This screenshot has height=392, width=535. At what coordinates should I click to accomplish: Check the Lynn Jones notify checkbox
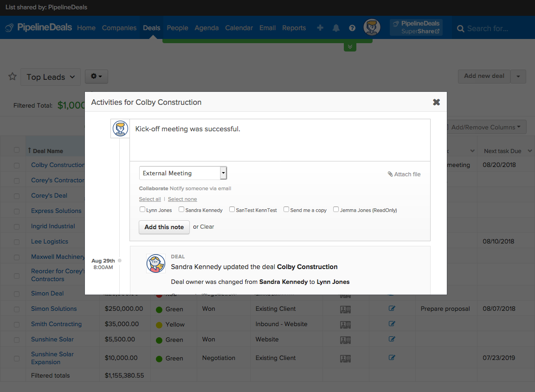click(x=142, y=210)
